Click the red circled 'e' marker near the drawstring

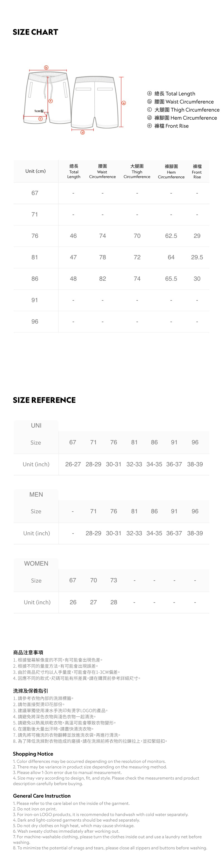click(51, 101)
